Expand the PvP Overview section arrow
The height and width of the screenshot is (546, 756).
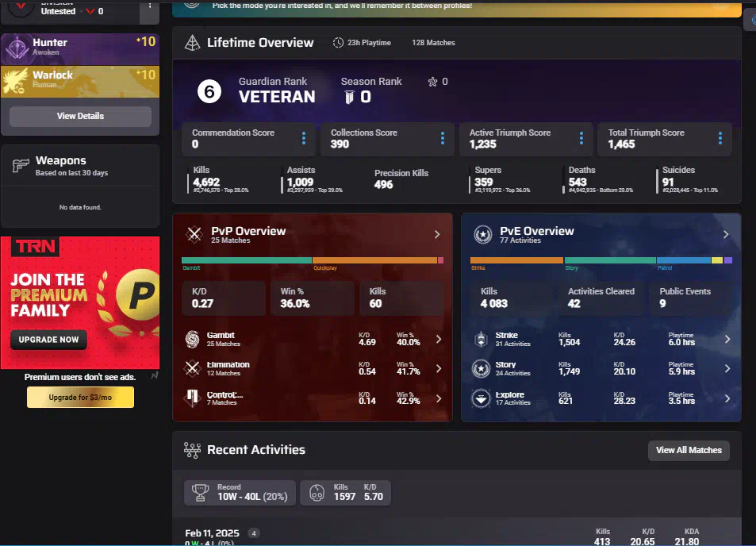(437, 234)
